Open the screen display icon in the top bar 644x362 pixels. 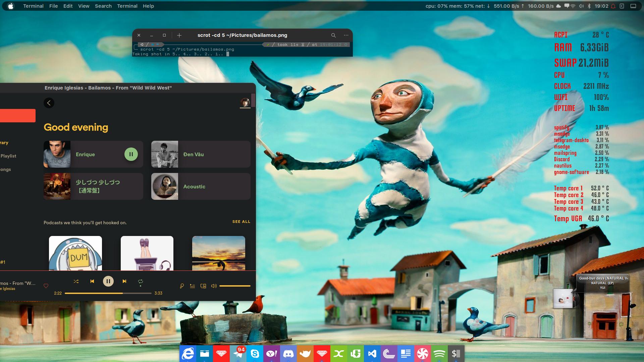(x=633, y=6)
